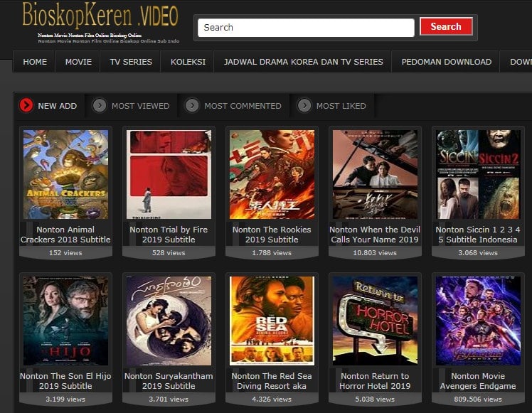Viewport: 532px width, 413px height.
Task: Open the Pedoman Download menu item
Action: [x=446, y=62]
